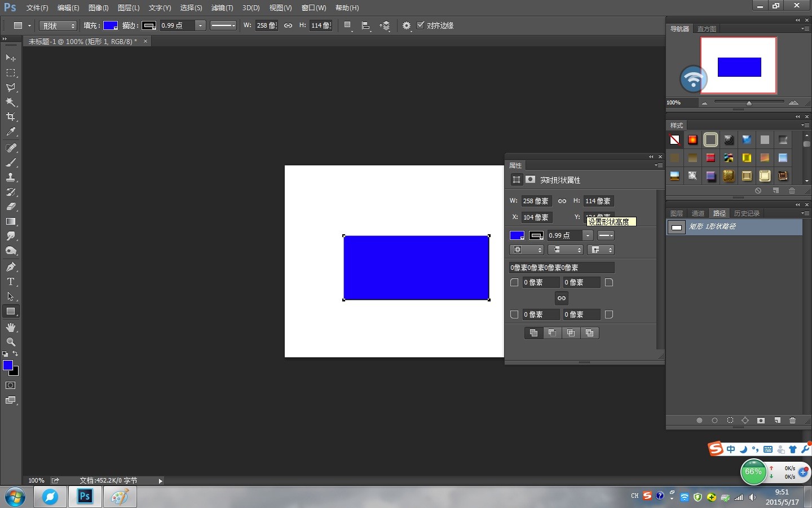Open the 窗口(W) menu
The image size is (812, 508).
point(314,8)
